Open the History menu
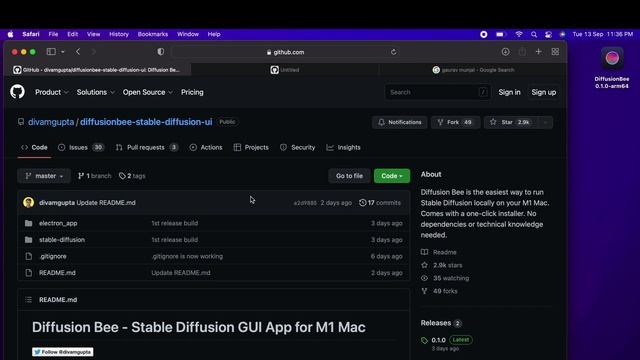Image resolution: width=640 pixels, height=360 pixels. pos(119,34)
